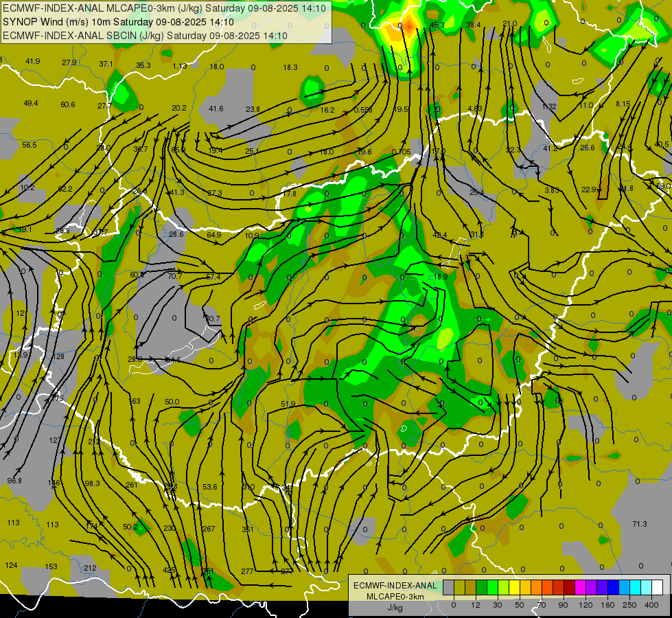This screenshot has height=618, width=672.
Task: Click the station value 425
Action: [x=170, y=571]
